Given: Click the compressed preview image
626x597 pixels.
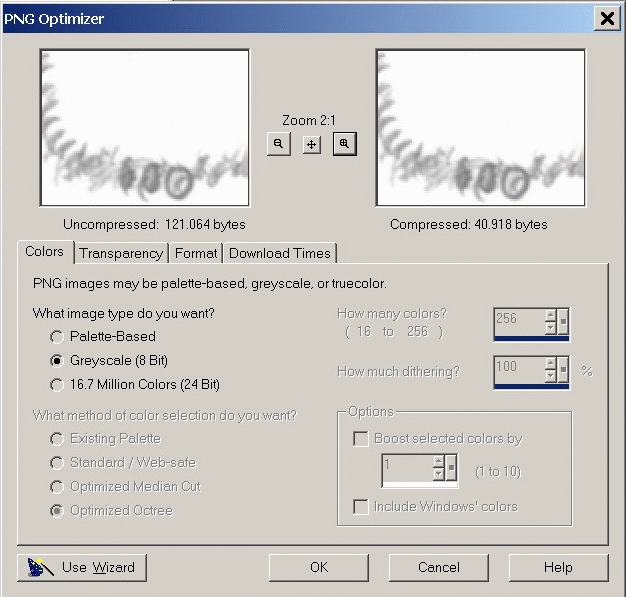Looking at the screenshot, I should point(480,129).
